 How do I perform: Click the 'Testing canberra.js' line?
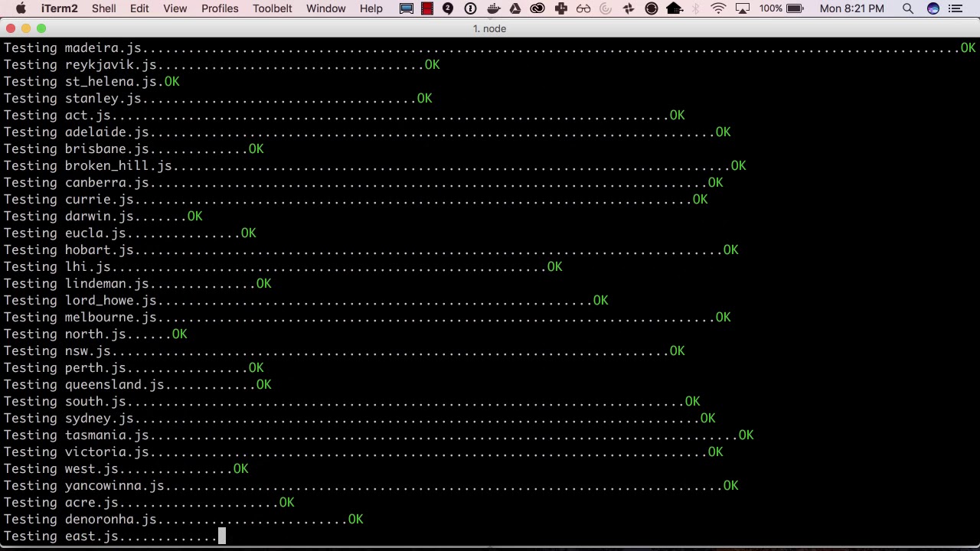tap(363, 182)
